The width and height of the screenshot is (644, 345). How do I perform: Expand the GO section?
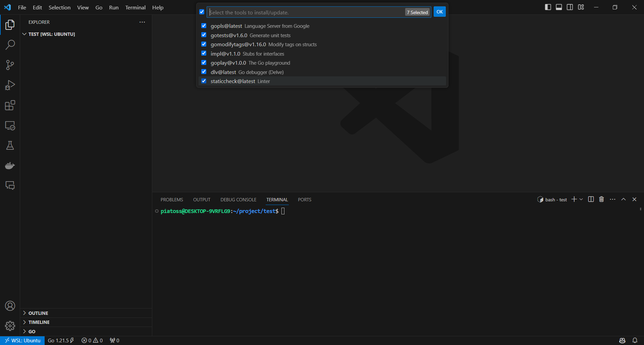[x=86, y=332]
